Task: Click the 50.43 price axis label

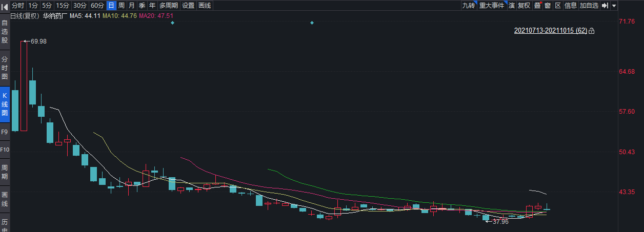Action: (627, 152)
